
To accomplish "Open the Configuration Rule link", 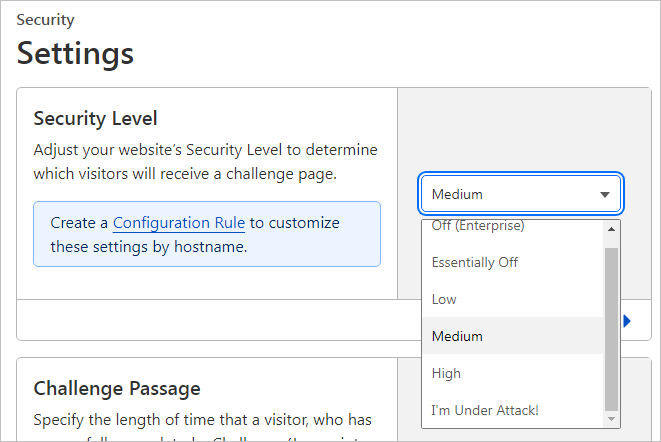I will point(179,222).
